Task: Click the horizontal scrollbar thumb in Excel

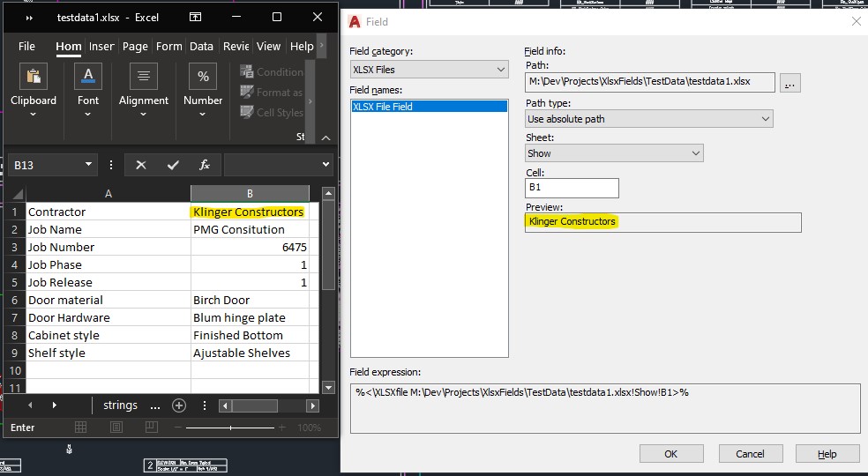Action: pos(254,405)
